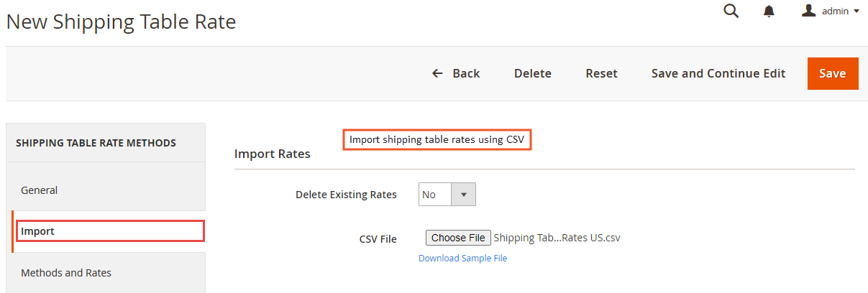Go back using the left arrow icon
868x293 pixels.
437,73
